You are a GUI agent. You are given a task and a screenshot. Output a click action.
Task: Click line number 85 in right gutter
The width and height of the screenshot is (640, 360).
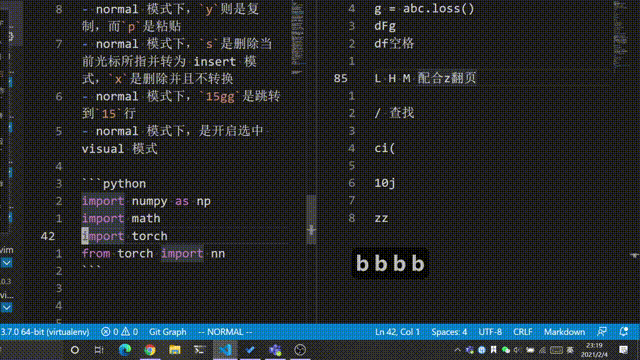340,78
